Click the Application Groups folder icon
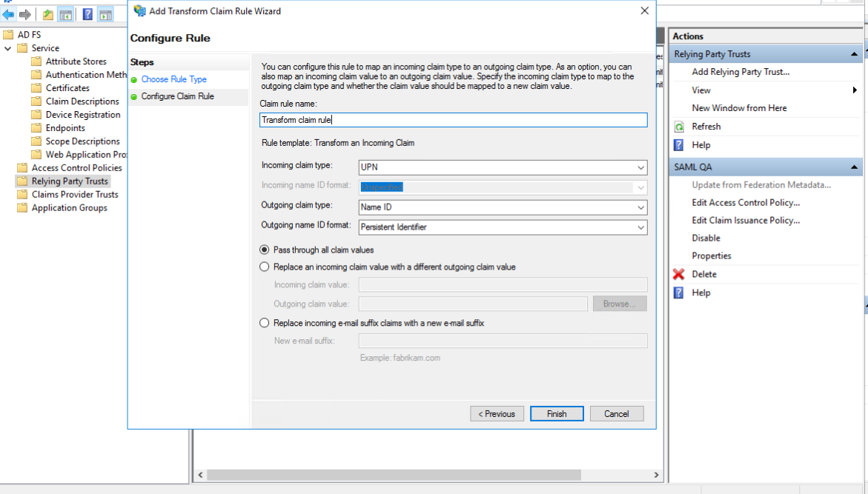The image size is (868, 494). coord(22,207)
